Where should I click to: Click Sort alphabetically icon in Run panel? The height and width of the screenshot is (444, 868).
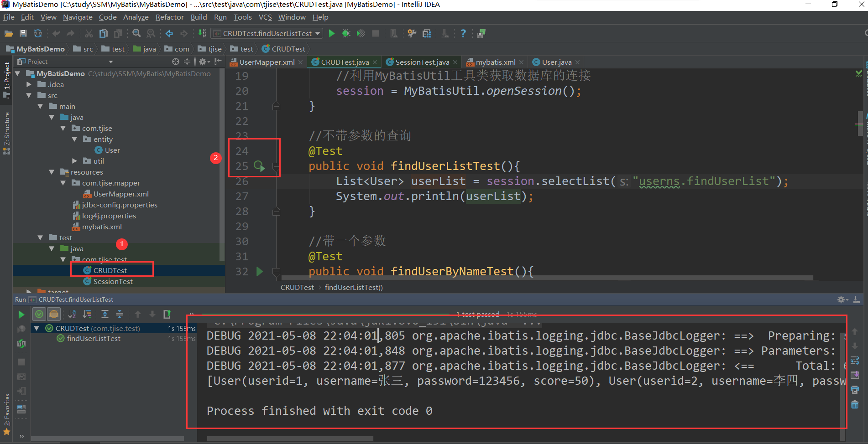point(72,314)
